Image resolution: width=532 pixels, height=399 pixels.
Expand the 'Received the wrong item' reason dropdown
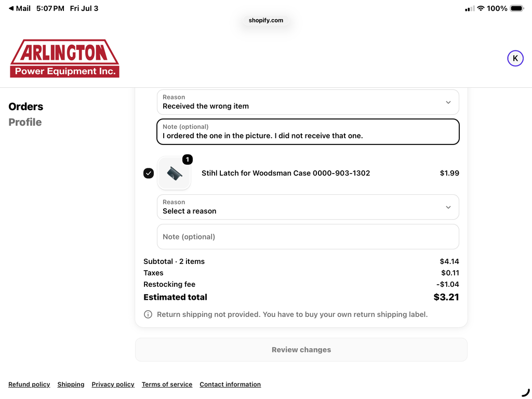pos(308,102)
